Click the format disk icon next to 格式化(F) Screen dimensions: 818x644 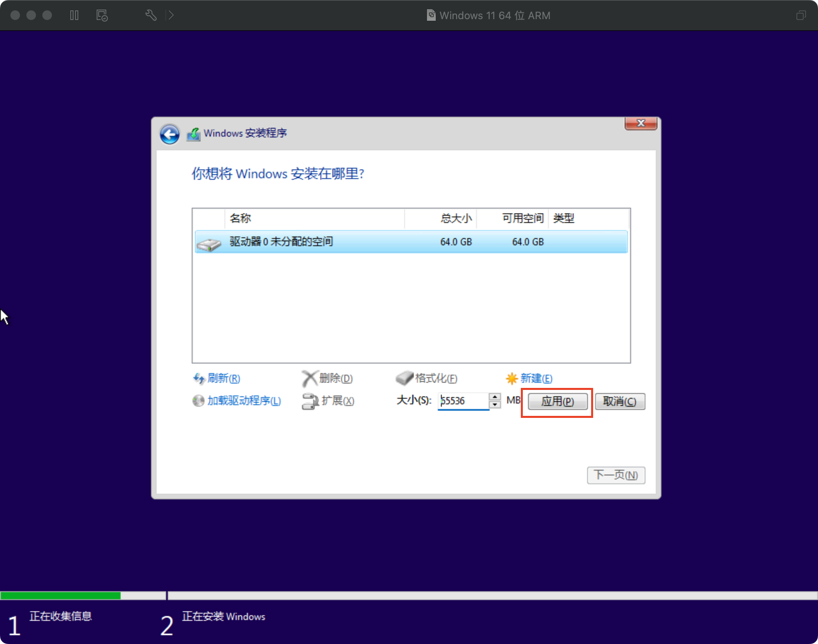[404, 378]
